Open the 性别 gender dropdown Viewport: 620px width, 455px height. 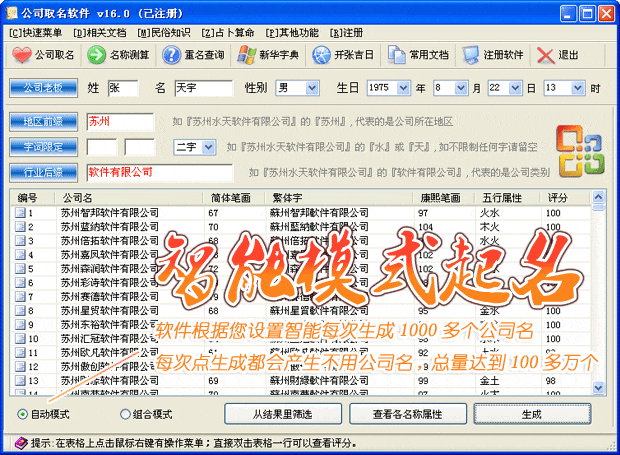[x=312, y=88]
